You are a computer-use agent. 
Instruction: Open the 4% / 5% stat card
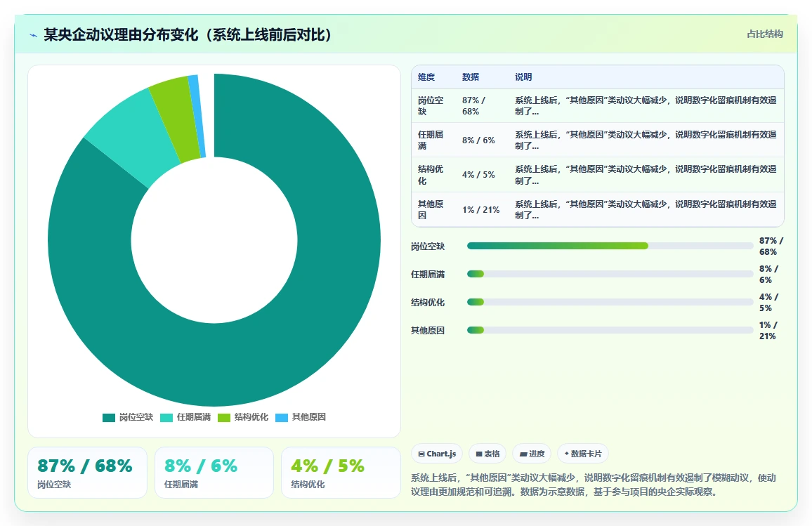pyautogui.click(x=341, y=473)
